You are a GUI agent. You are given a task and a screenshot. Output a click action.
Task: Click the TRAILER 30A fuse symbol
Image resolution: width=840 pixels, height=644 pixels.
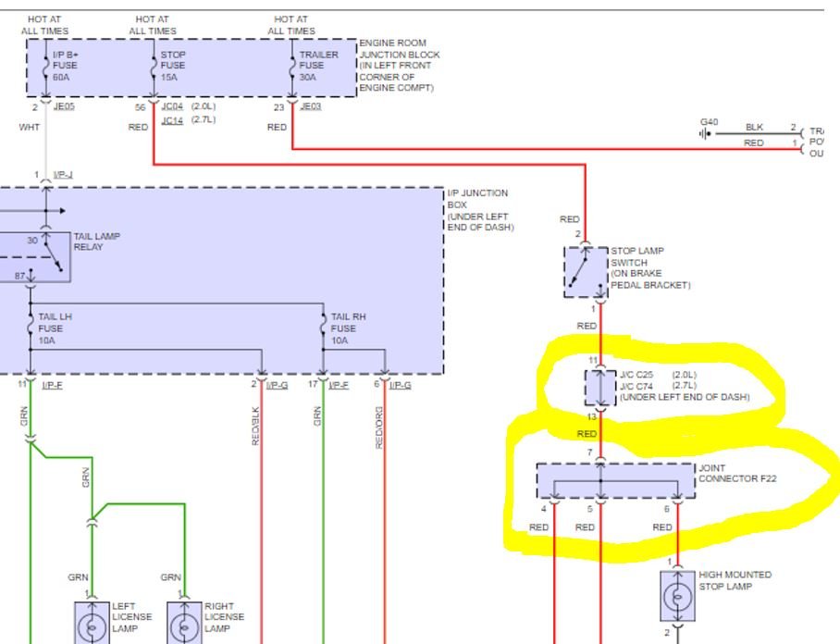pos(292,67)
